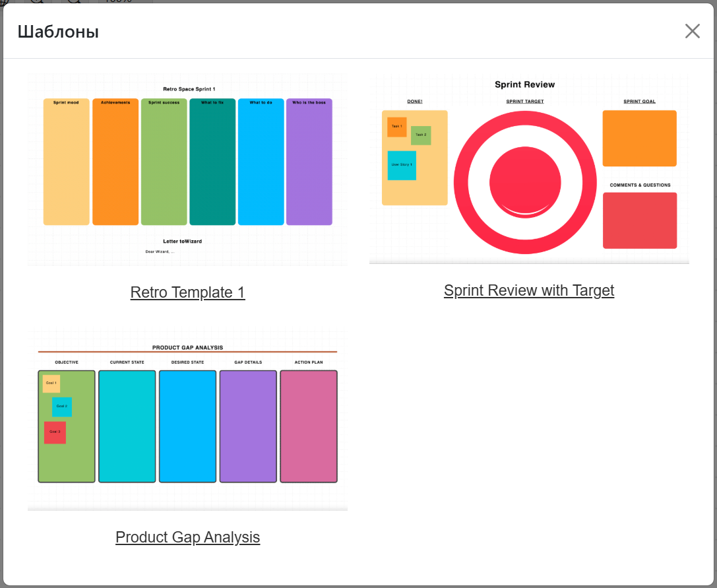This screenshot has height=588, width=717.
Task: Click orange Achievements column in Retro preview
Action: pos(115,165)
